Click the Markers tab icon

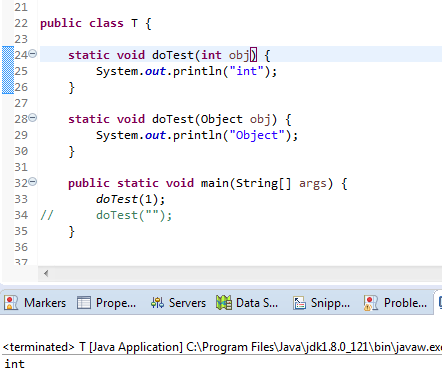pyautogui.click(x=11, y=303)
